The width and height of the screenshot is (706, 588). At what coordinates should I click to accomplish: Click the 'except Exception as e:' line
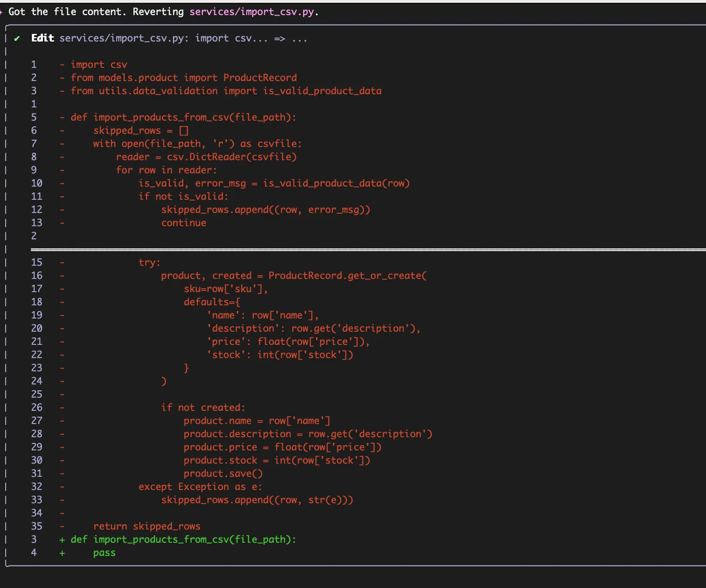[x=200, y=487]
